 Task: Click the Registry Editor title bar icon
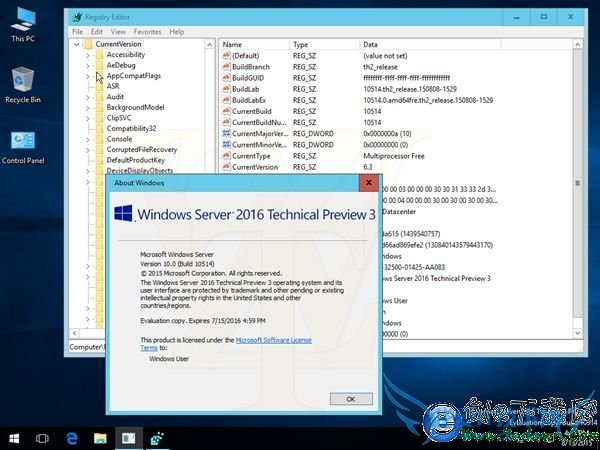pos(78,17)
